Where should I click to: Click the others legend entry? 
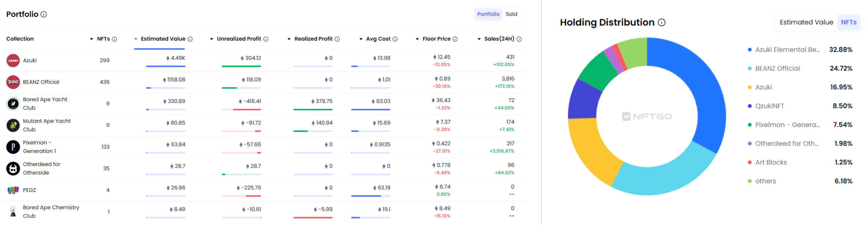click(762, 181)
